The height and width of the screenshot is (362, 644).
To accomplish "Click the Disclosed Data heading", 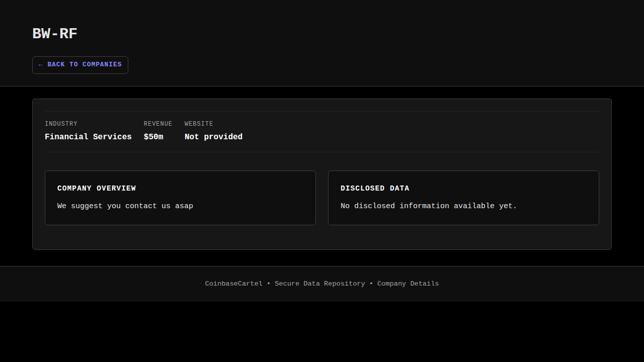I will [375, 188].
